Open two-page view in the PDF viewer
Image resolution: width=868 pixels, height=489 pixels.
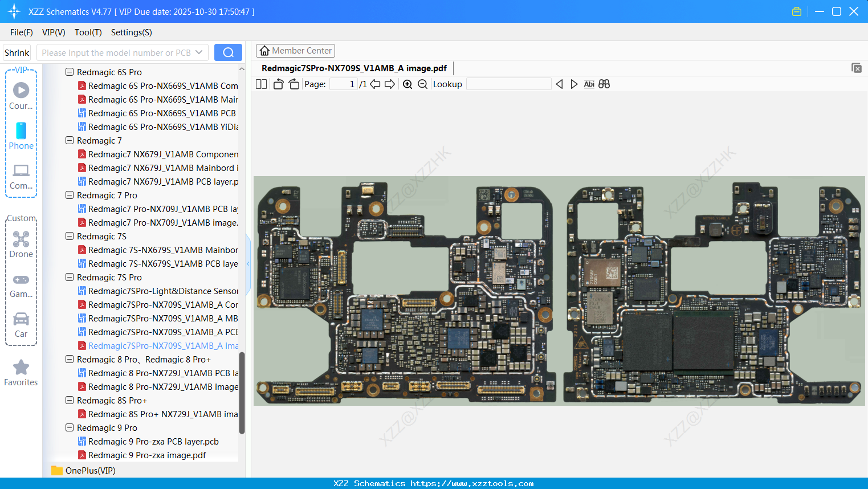[260, 84]
